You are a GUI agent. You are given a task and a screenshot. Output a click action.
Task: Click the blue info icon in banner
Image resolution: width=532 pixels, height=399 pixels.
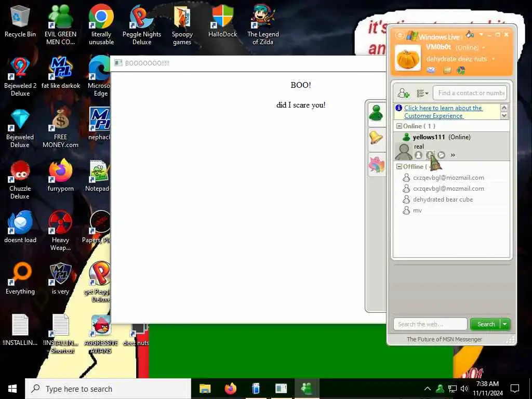[398, 108]
